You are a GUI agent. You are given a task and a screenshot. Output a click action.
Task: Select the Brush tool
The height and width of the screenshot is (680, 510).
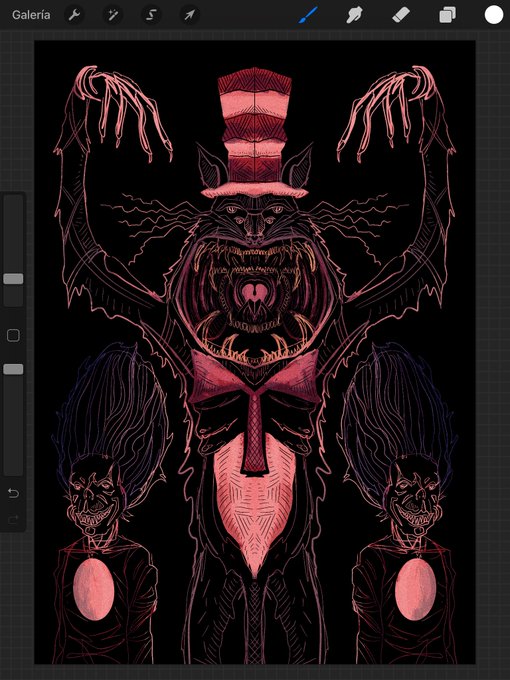[x=308, y=15]
